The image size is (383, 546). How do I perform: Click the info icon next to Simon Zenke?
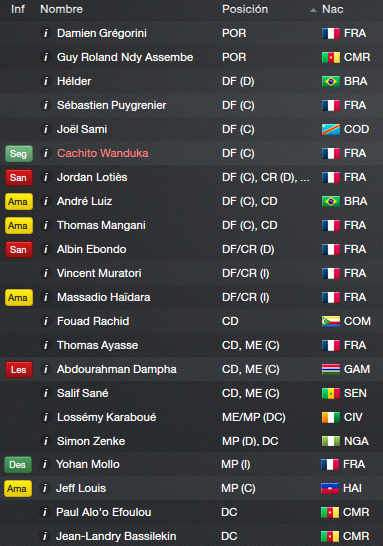(x=46, y=441)
